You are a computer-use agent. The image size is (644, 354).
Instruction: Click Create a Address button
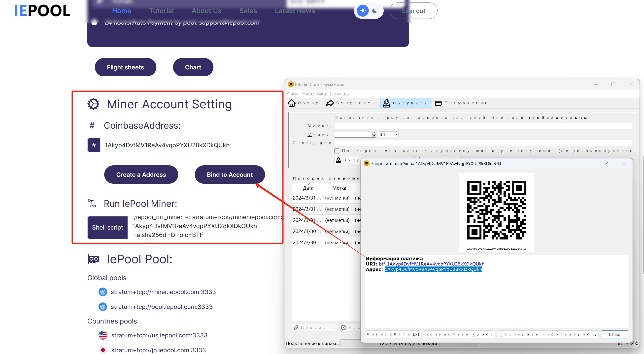141,175
